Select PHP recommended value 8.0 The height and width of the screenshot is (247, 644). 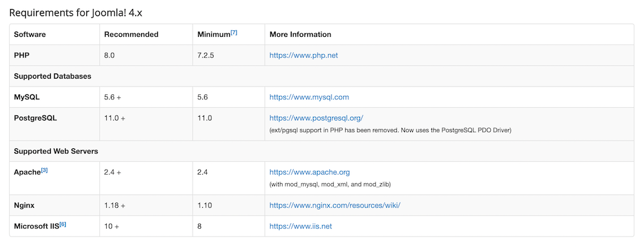[109, 55]
